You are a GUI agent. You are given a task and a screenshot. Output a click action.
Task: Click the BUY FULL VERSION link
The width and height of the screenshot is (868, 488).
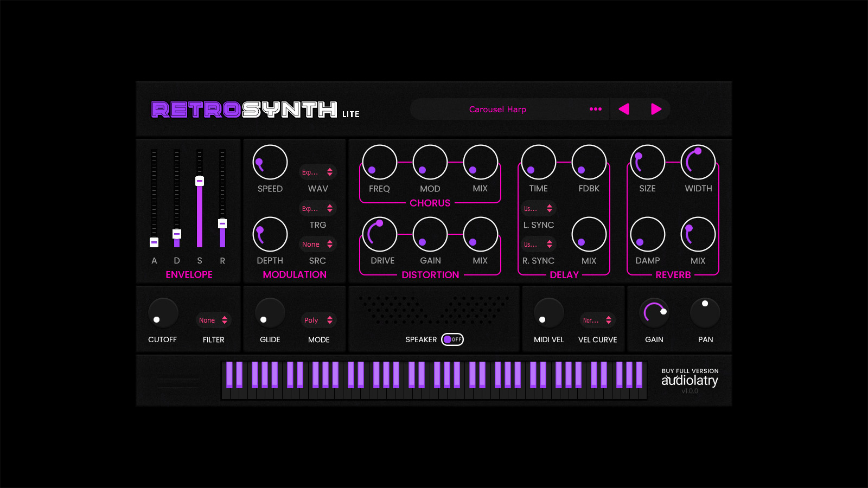[690, 371]
